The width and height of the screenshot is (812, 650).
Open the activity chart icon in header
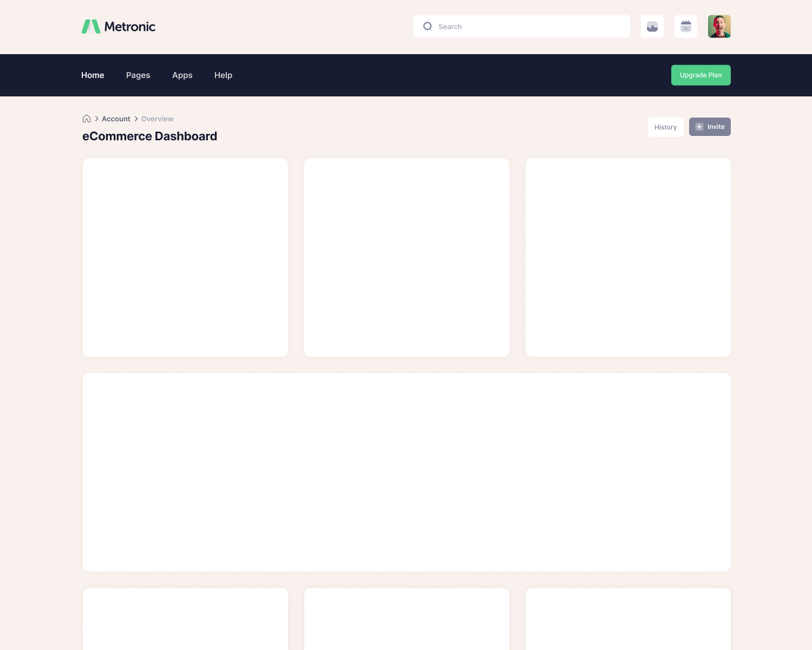pos(652,27)
